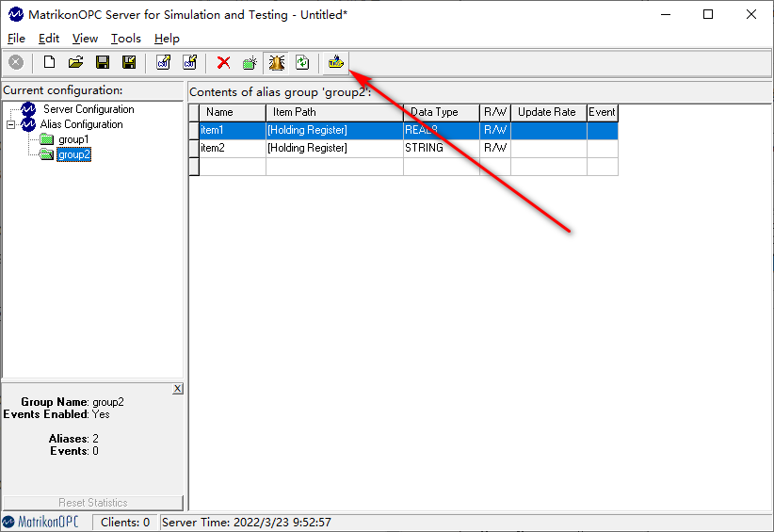This screenshot has height=532, width=774.
Task: Click the Events Enabled: Yes text
Action: (x=56, y=414)
